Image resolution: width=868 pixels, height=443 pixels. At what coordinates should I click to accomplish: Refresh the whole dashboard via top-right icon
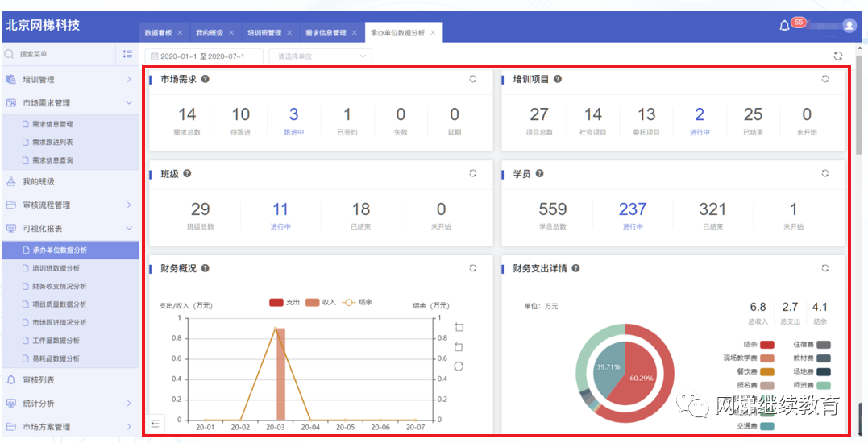[838, 56]
